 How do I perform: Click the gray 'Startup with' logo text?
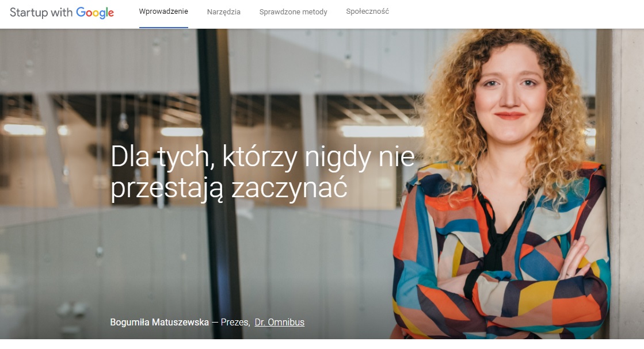pos(41,12)
